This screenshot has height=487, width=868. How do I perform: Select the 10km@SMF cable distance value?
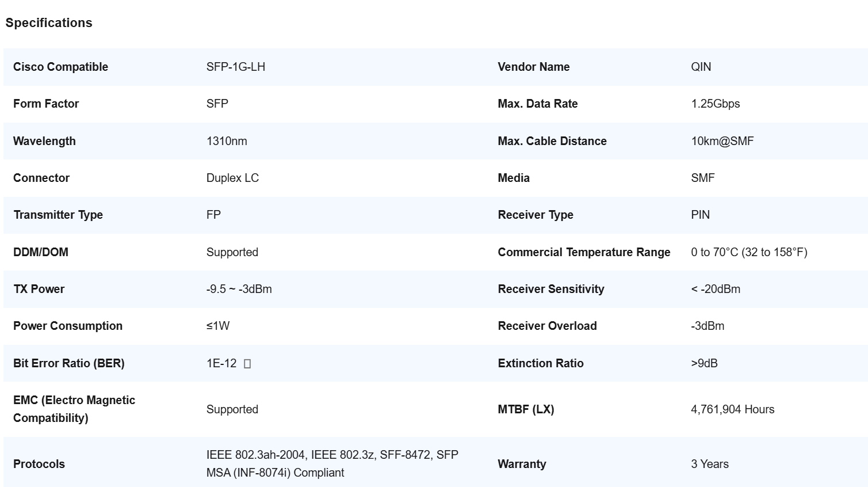click(x=722, y=141)
